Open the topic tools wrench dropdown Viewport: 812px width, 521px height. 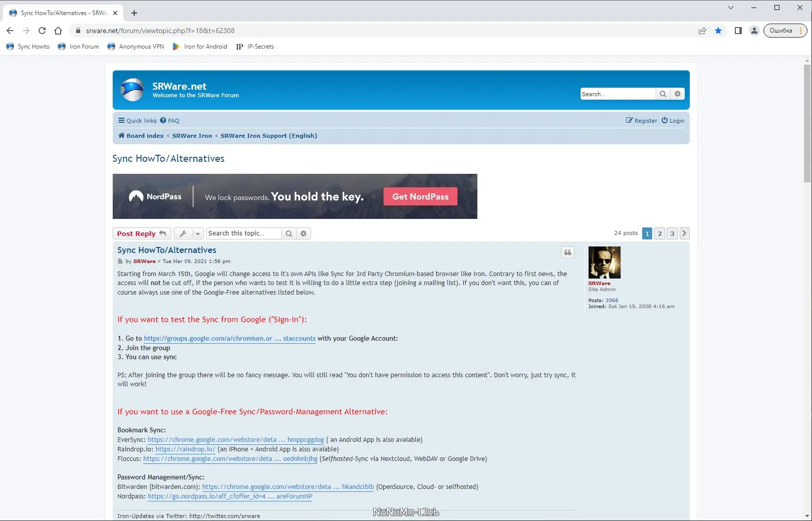coord(188,233)
